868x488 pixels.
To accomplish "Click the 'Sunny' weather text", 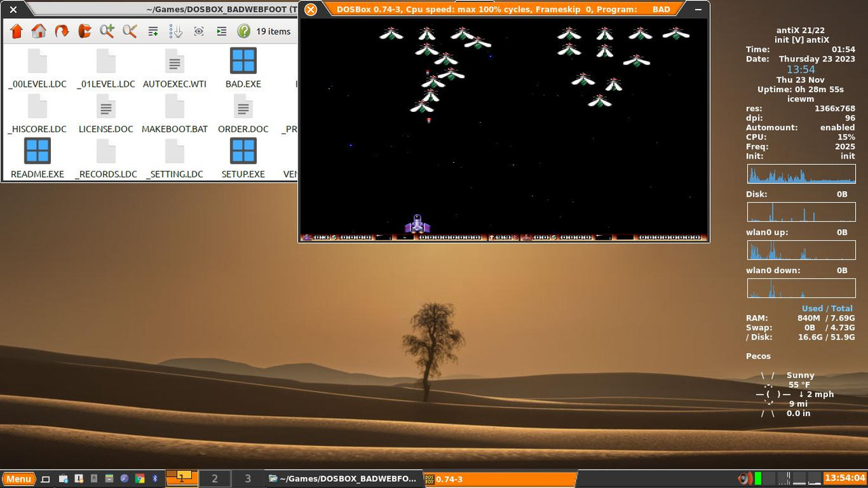I will click(x=800, y=375).
